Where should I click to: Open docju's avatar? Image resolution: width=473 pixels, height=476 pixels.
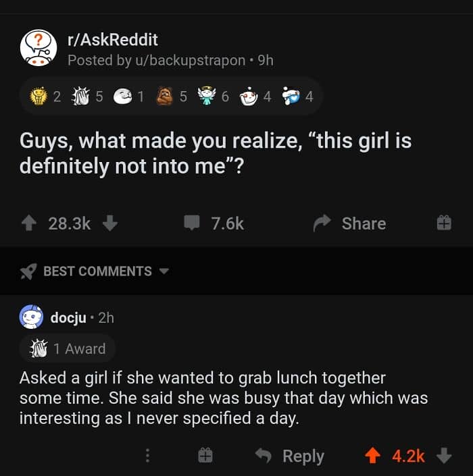coord(30,317)
